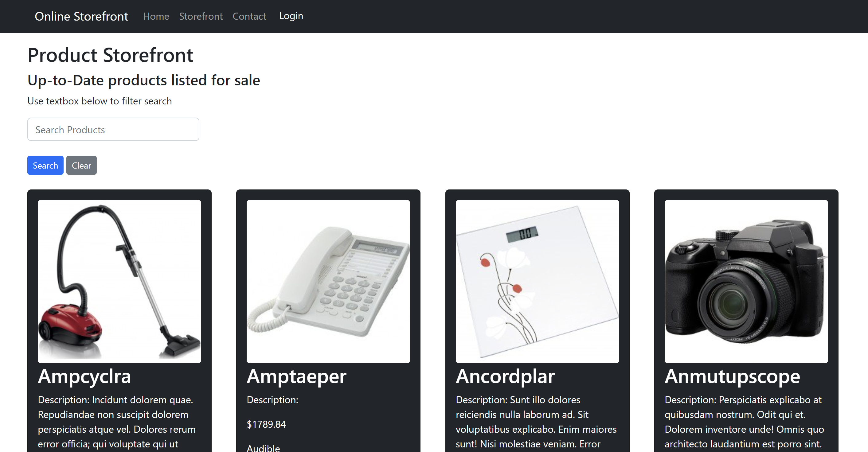The width and height of the screenshot is (868, 452).
Task: Focus the Search Products text field
Action: pos(113,129)
